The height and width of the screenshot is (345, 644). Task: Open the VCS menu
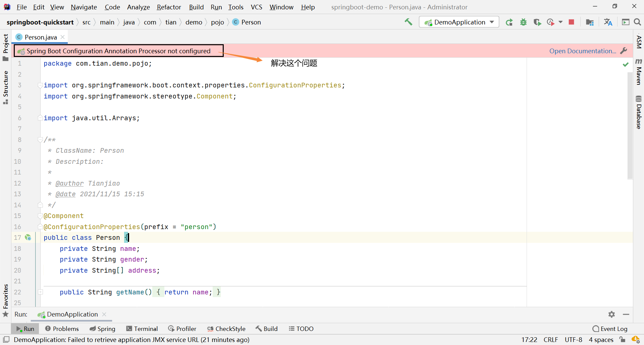[257, 7]
